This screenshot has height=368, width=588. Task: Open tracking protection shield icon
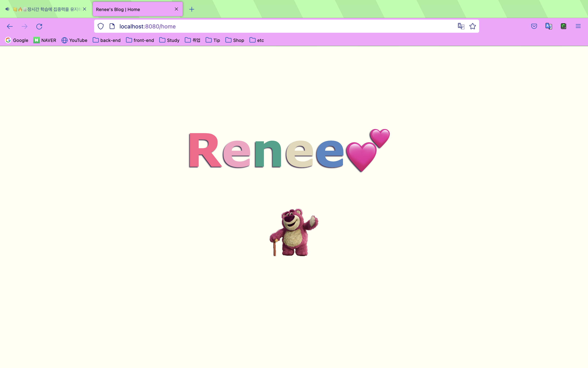tap(101, 26)
